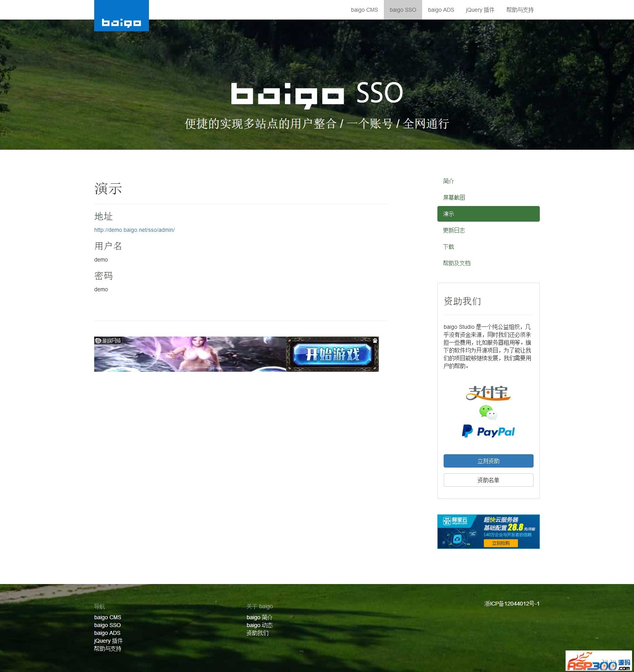Screen dimensions: 634x672
Task: Click the 地址 heading
Action: [x=104, y=216]
